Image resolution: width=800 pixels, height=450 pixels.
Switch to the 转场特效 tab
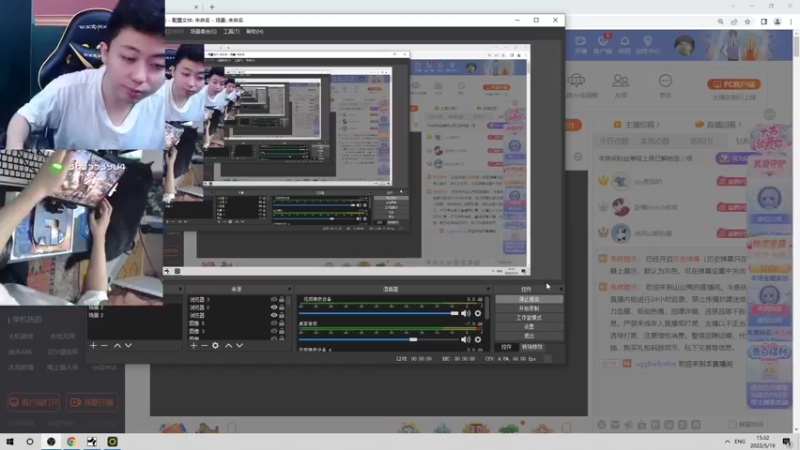click(x=532, y=347)
